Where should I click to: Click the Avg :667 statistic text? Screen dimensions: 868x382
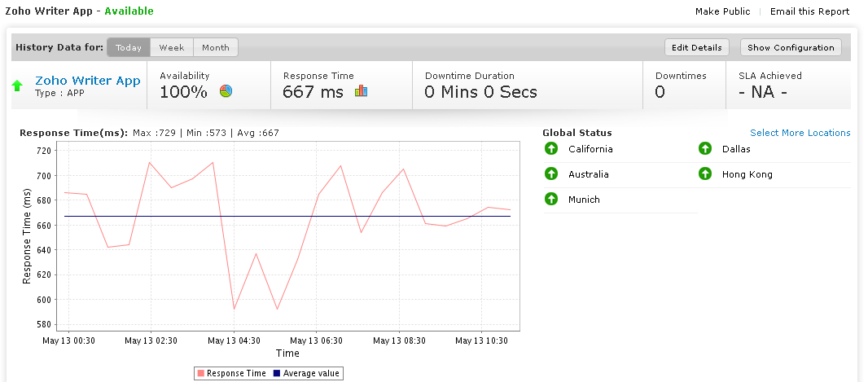258,133
